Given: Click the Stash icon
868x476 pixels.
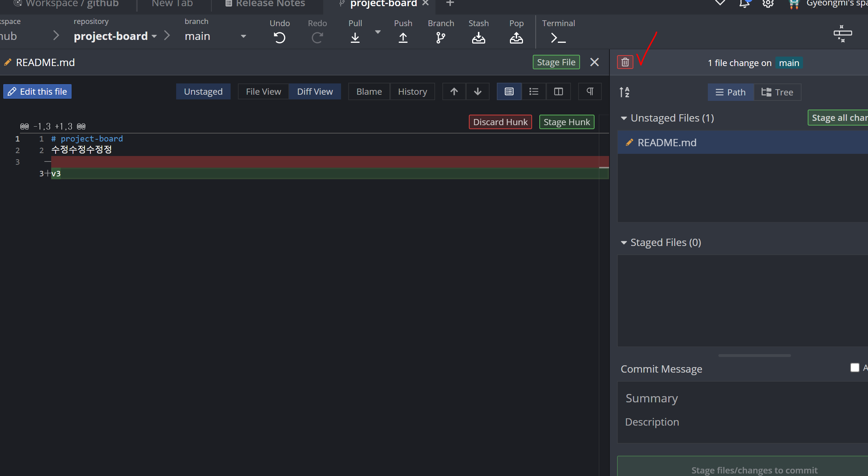Looking at the screenshot, I should [478, 37].
